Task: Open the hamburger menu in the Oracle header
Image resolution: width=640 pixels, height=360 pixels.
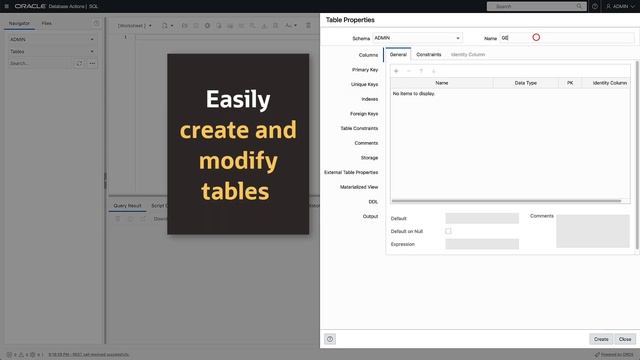Action: pyautogui.click(x=7, y=6)
